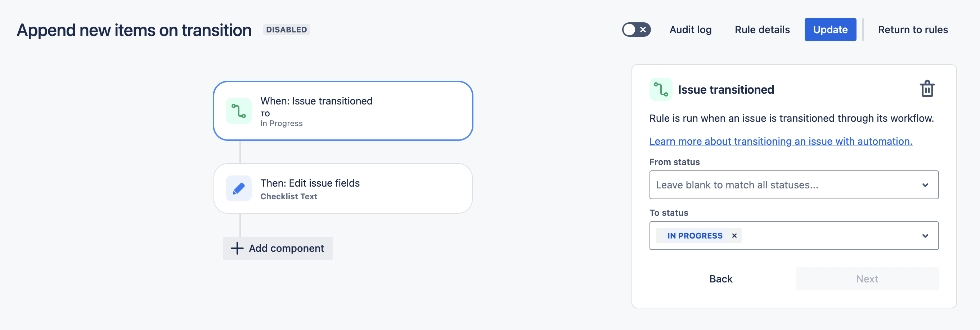The height and width of the screenshot is (330, 980).
Task: Enable the rule with the toggle switch
Action: (x=636, y=30)
